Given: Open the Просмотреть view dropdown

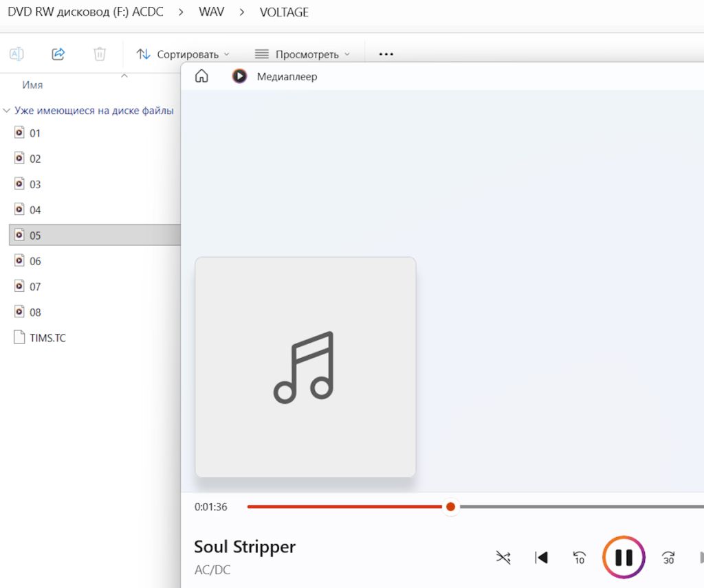Looking at the screenshot, I should pyautogui.click(x=302, y=54).
